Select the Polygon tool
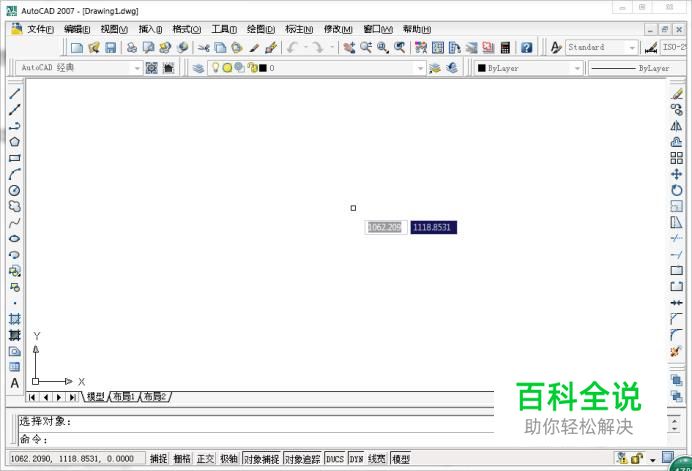The height and width of the screenshot is (471, 692). [15, 142]
